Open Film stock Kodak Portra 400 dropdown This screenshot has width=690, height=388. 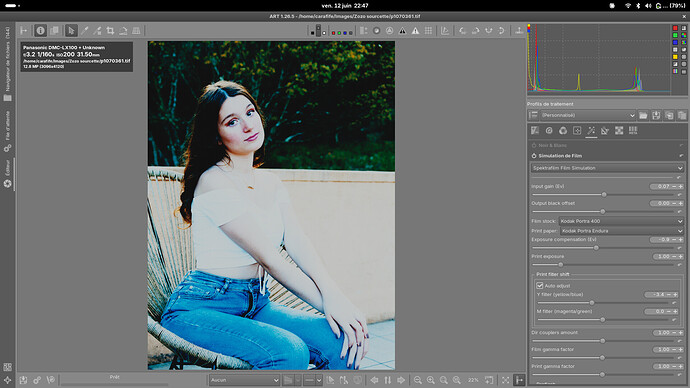621,221
